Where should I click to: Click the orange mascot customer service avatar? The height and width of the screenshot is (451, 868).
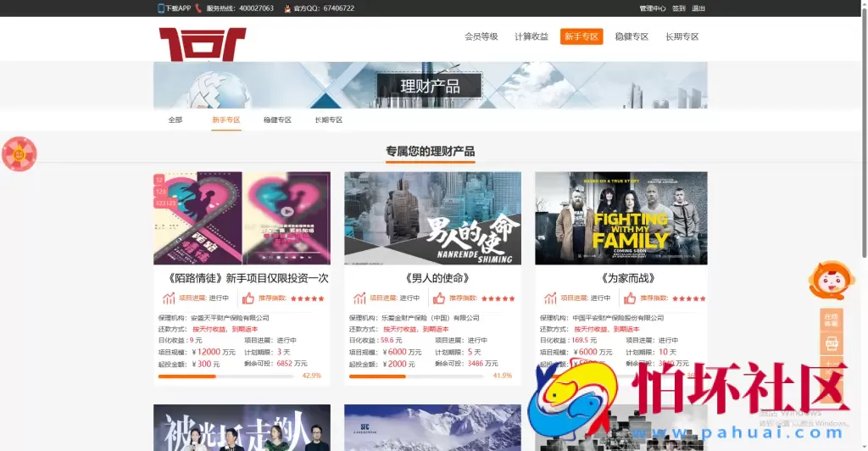tap(831, 281)
